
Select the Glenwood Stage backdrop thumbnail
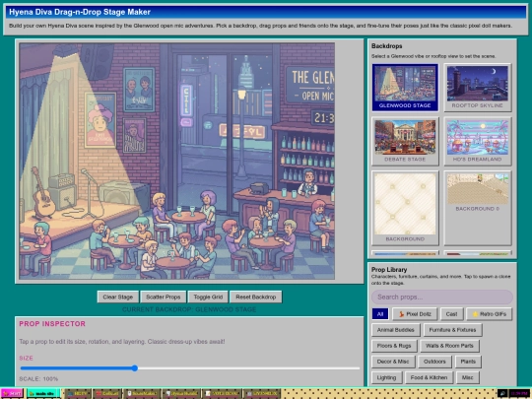tap(405, 88)
